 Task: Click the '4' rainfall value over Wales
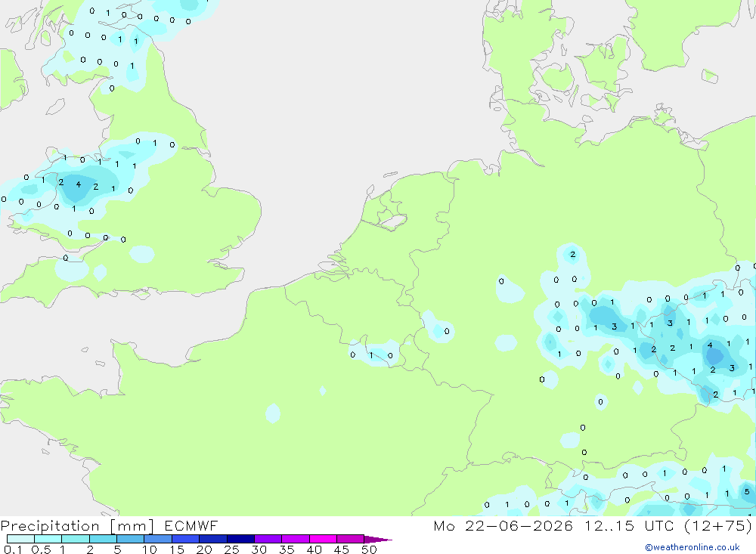78,184
